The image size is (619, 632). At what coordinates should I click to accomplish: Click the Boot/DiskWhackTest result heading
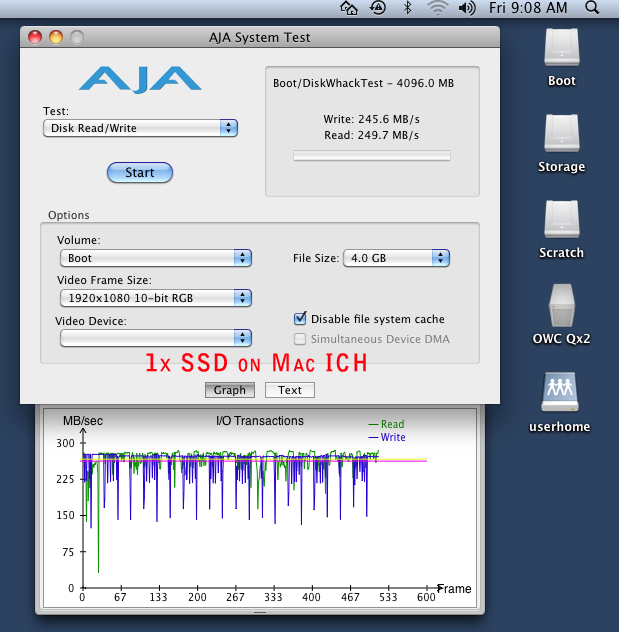(363, 83)
